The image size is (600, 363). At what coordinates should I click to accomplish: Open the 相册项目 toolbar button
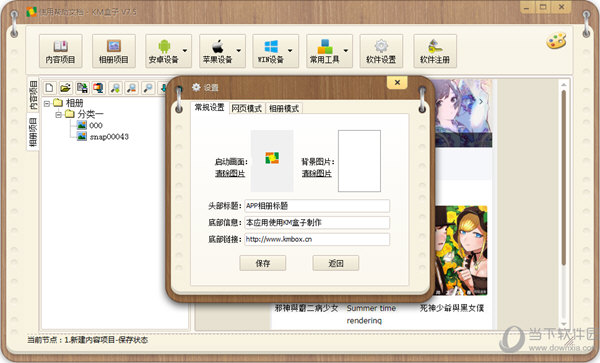coord(114,51)
